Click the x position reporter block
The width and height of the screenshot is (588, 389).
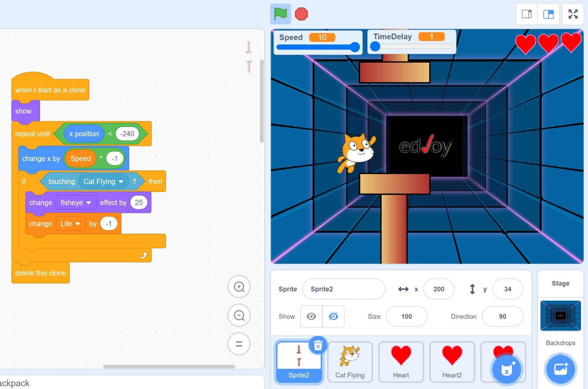[x=84, y=134]
